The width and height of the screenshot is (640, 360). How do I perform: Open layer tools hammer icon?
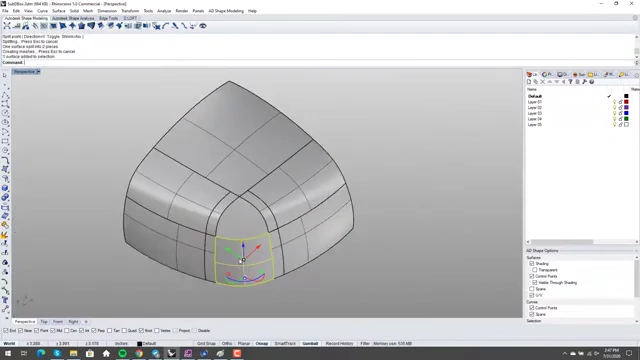click(x=584, y=82)
